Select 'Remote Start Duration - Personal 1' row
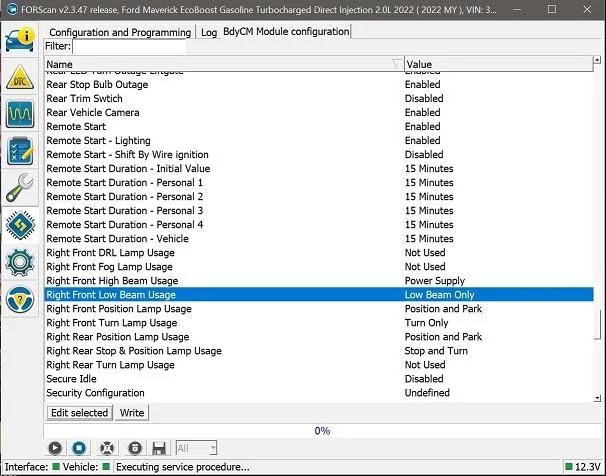Screen dimensions: 606x476 coord(319,183)
